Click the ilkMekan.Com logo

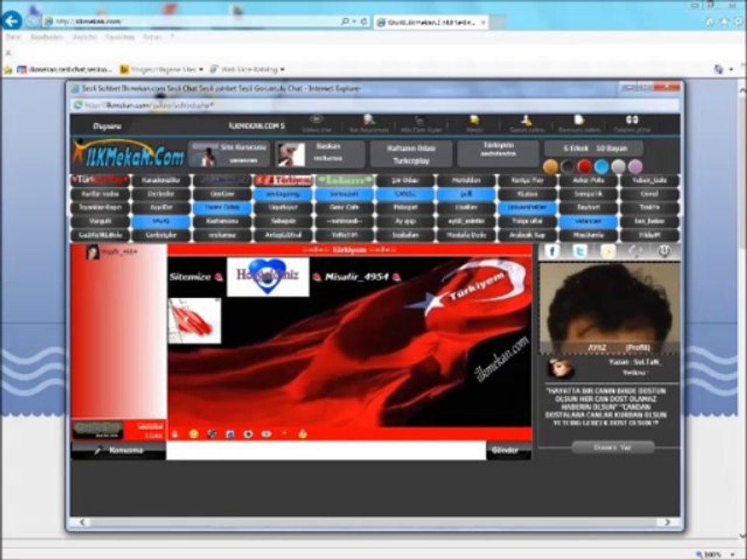128,153
